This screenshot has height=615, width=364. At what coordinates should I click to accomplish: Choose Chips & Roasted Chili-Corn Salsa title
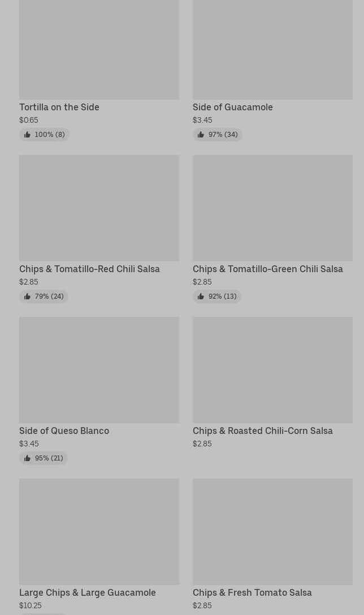(262, 431)
